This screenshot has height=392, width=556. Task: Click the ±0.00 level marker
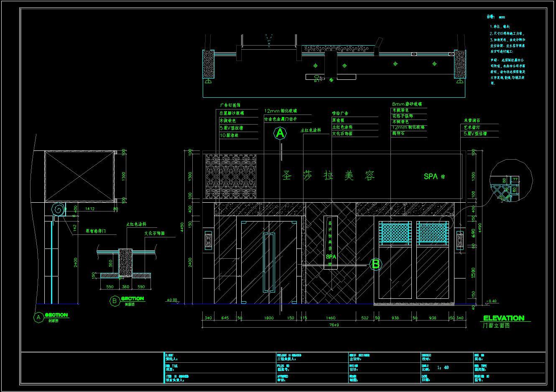coord(172,300)
